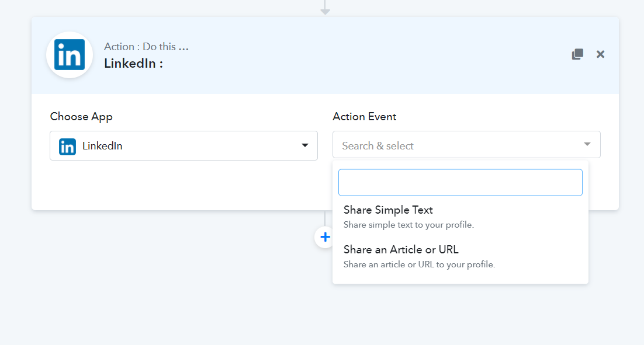Open the Choose App LinkedIn dropdown
This screenshot has height=345, width=644.
pyautogui.click(x=183, y=145)
